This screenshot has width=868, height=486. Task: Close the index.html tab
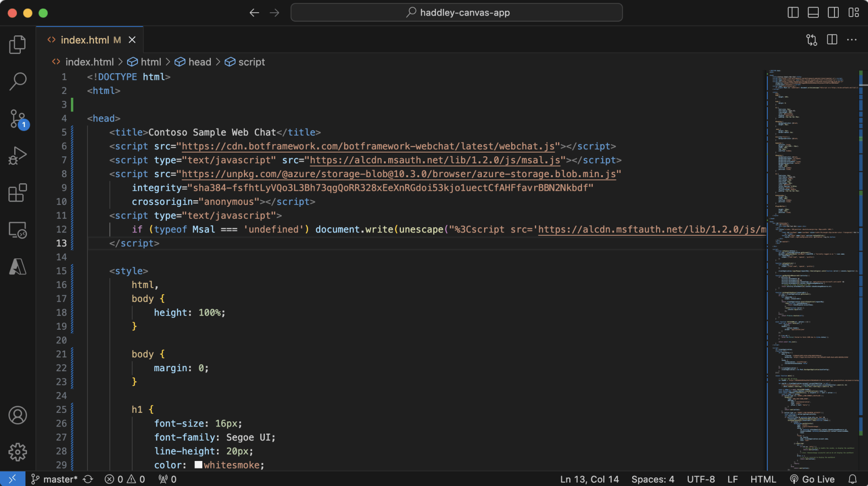tap(132, 40)
